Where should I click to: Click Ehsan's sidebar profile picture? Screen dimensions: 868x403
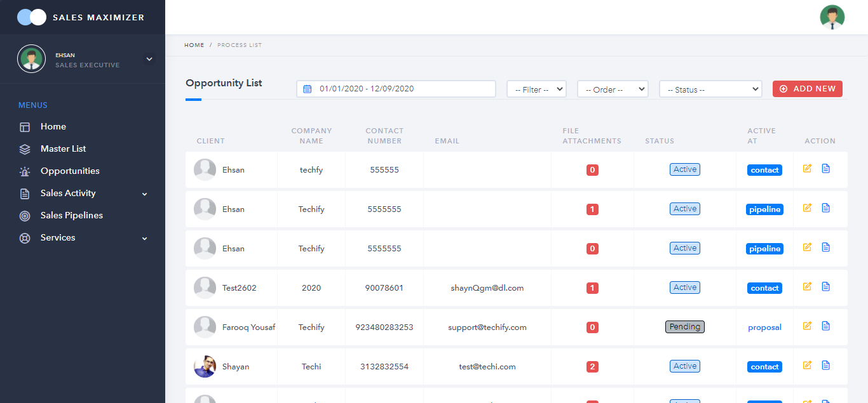point(31,59)
